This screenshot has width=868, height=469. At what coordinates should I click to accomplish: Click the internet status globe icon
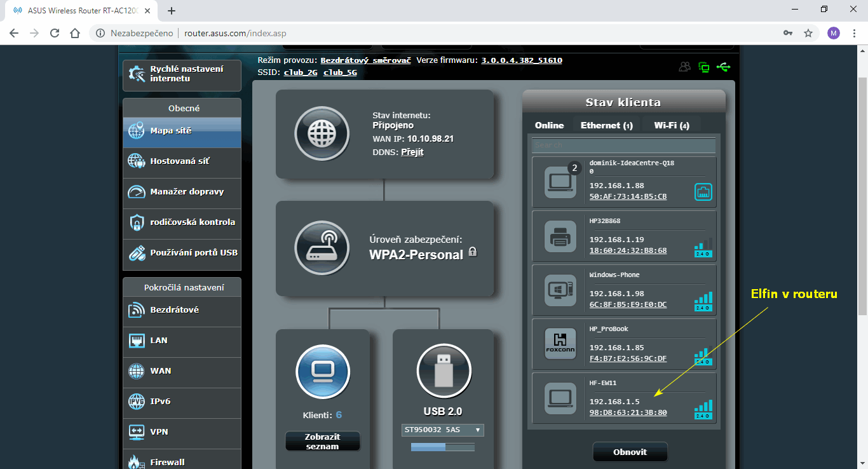(x=322, y=134)
